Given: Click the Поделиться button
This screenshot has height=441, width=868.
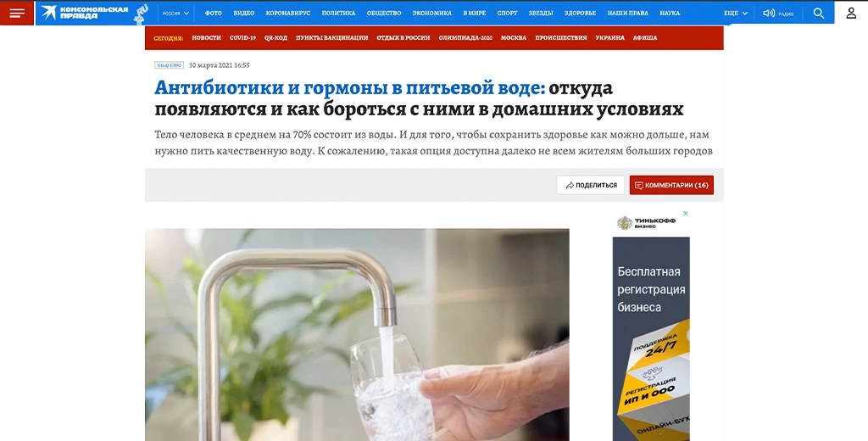Looking at the screenshot, I should [591, 185].
